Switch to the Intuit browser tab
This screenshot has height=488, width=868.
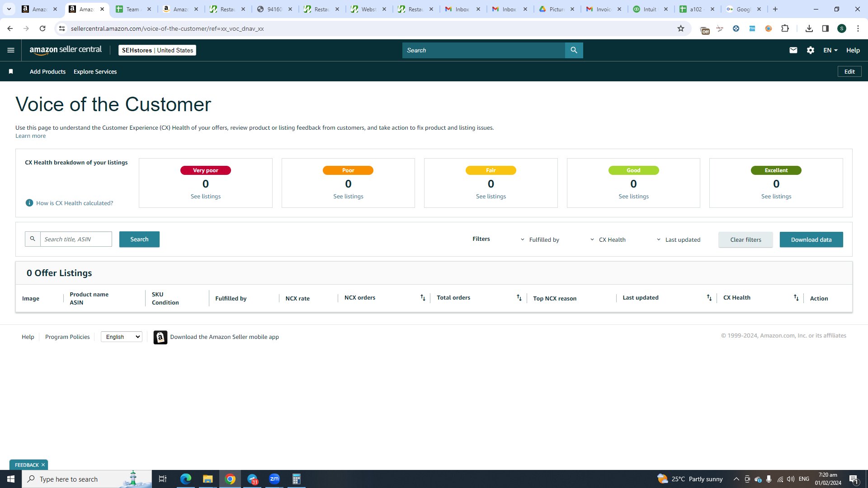(651, 9)
